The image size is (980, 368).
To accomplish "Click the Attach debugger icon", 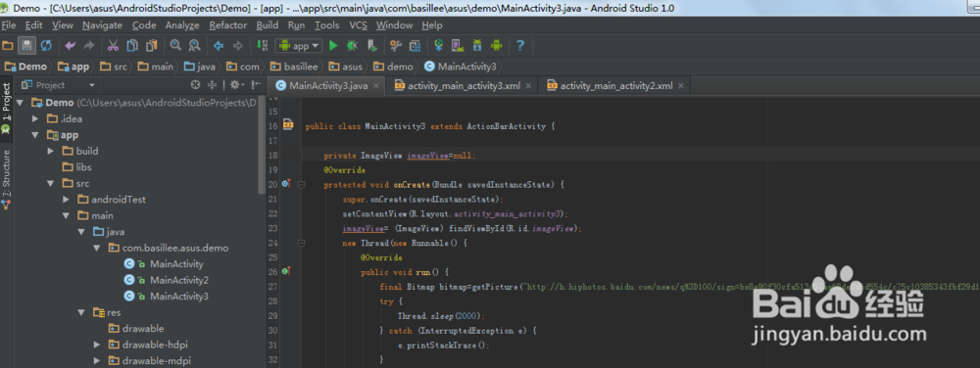I will (x=371, y=46).
